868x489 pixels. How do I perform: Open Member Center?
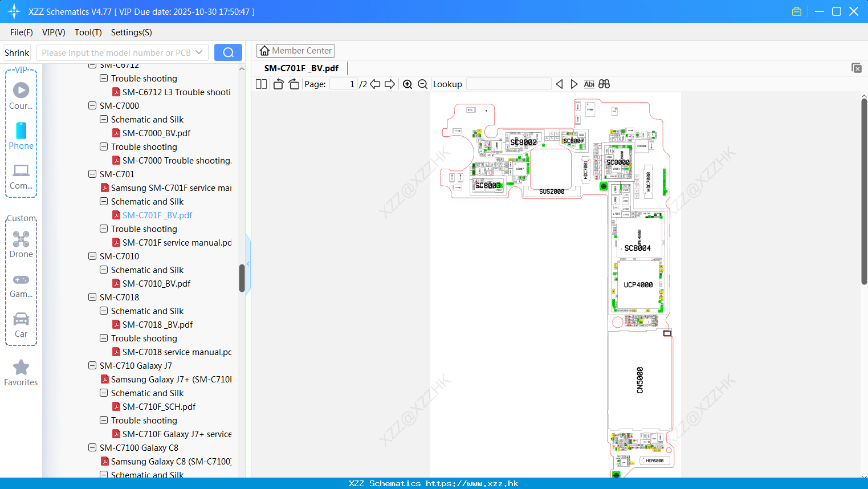[x=295, y=51]
